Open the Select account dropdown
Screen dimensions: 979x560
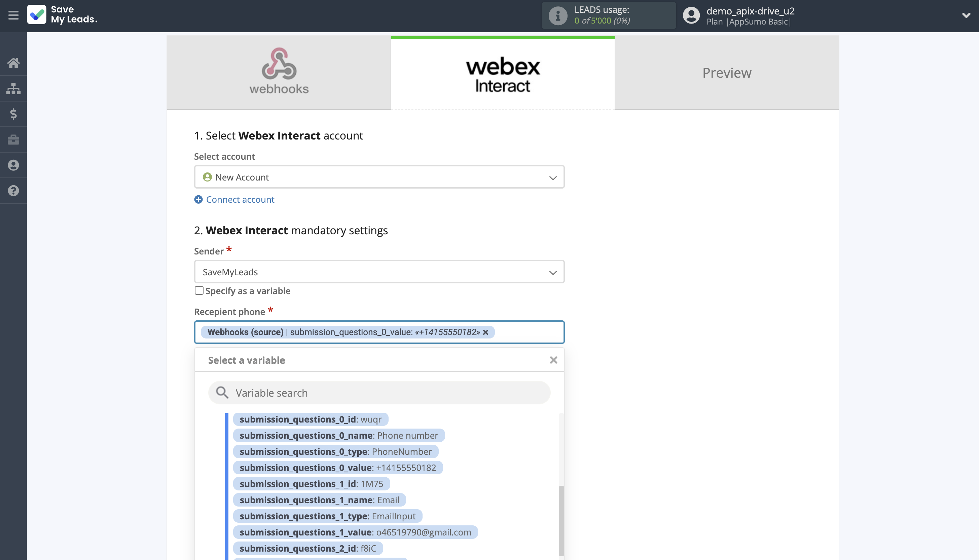(x=379, y=177)
